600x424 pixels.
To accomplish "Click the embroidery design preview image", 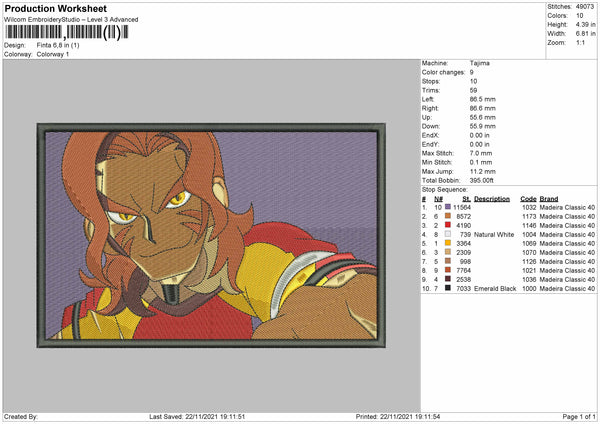I will click(x=211, y=235).
